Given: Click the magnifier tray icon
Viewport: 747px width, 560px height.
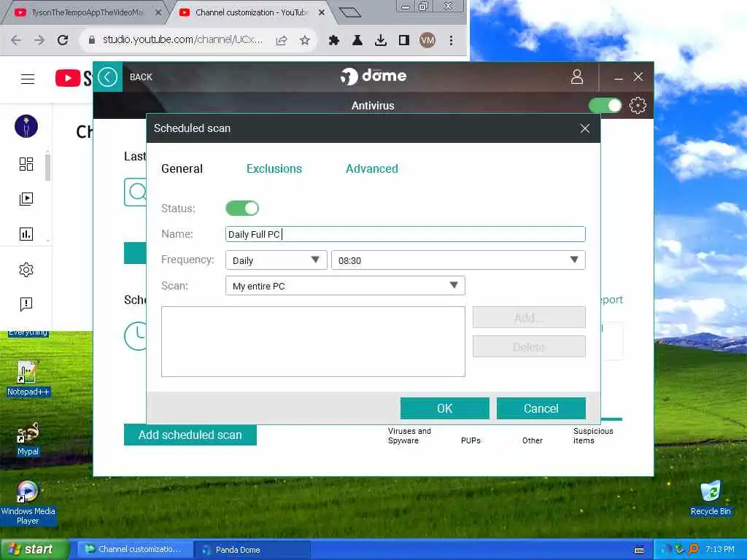Looking at the screenshot, I should [694, 550].
